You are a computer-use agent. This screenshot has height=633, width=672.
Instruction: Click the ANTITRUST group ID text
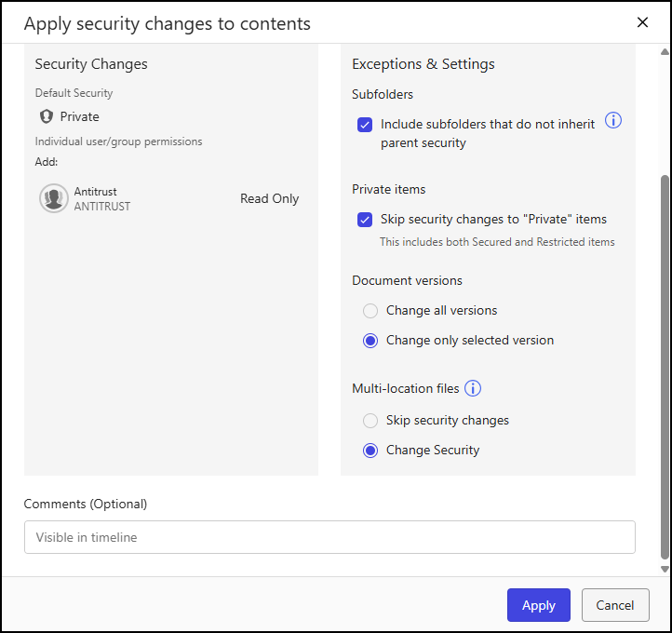pyautogui.click(x=102, y=206)
